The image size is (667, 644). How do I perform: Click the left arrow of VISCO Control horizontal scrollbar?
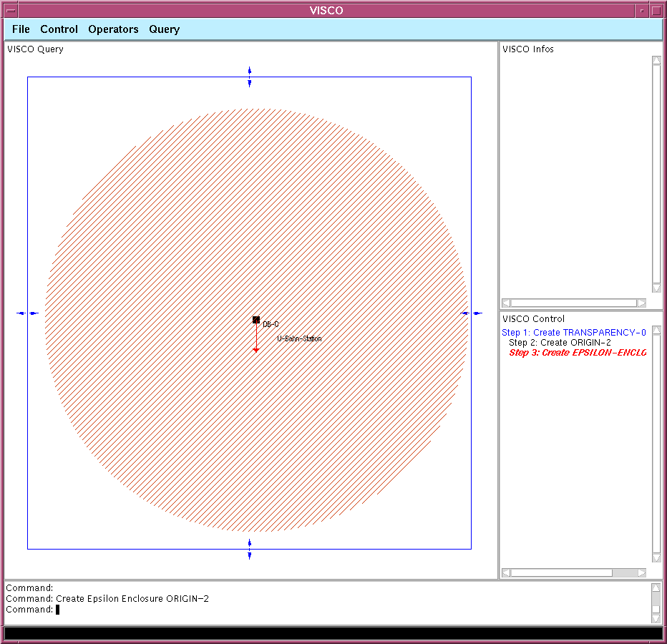[506, 573]
